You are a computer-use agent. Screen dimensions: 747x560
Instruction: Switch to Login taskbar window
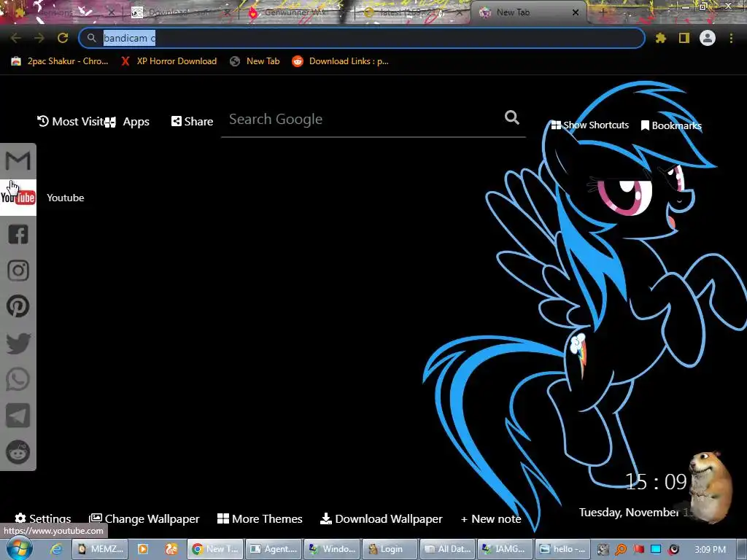(390, 549)
